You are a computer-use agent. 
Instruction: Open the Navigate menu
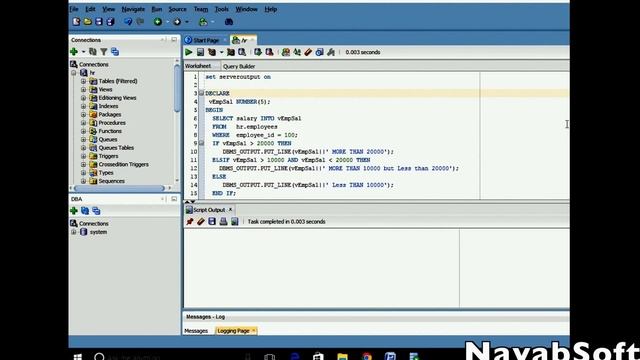[133, 9]
